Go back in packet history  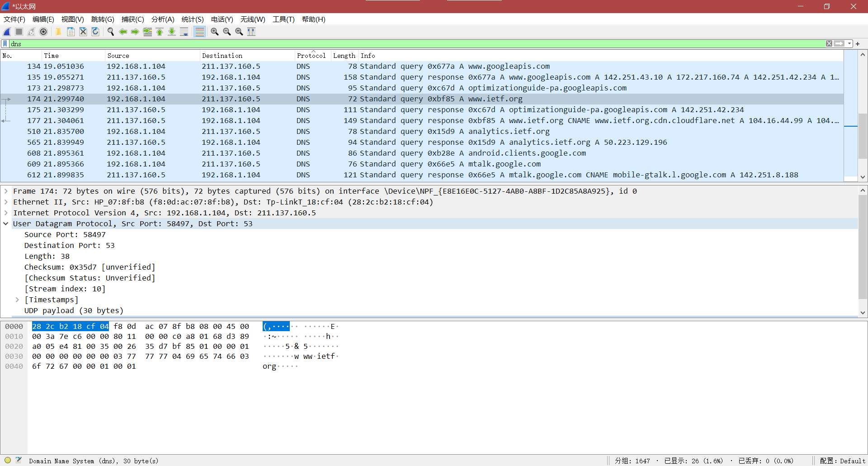click(x=123, y=32)
